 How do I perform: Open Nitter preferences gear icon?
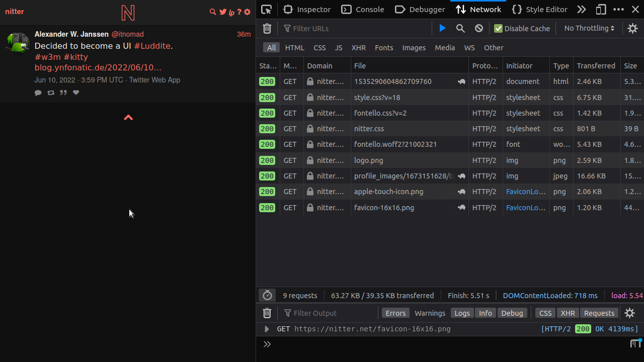tap(247, 12)
